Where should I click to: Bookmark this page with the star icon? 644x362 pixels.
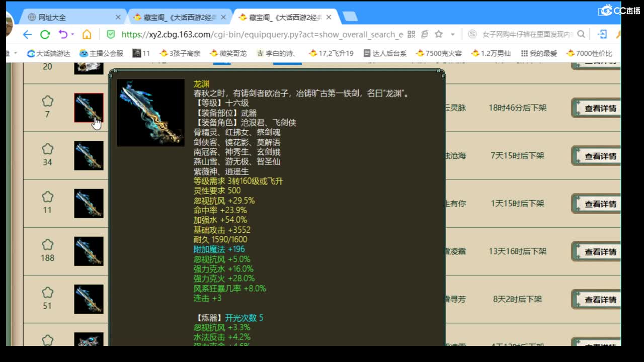[439, 34]
